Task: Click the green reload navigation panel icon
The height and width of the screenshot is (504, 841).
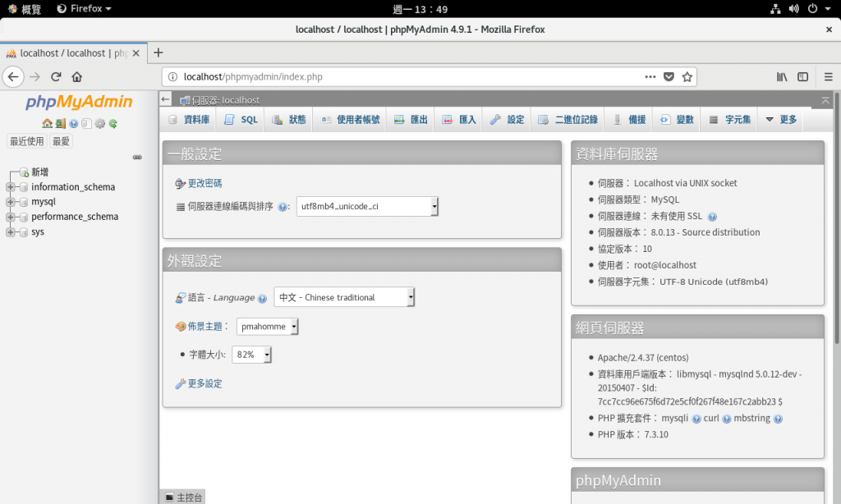Action: pyautogui.click(x=113, y=124)
